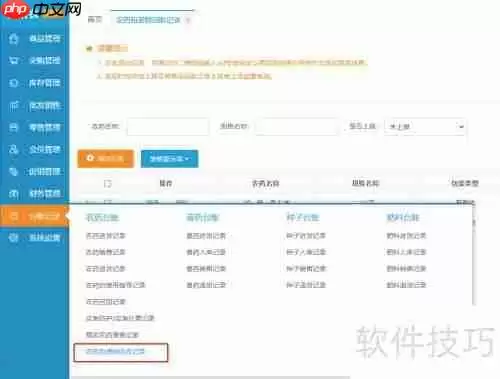Image resolution: width=500 pixels, height=379 pixels.
Task: Click the 包装类型 column header
Action: (465, 183)
